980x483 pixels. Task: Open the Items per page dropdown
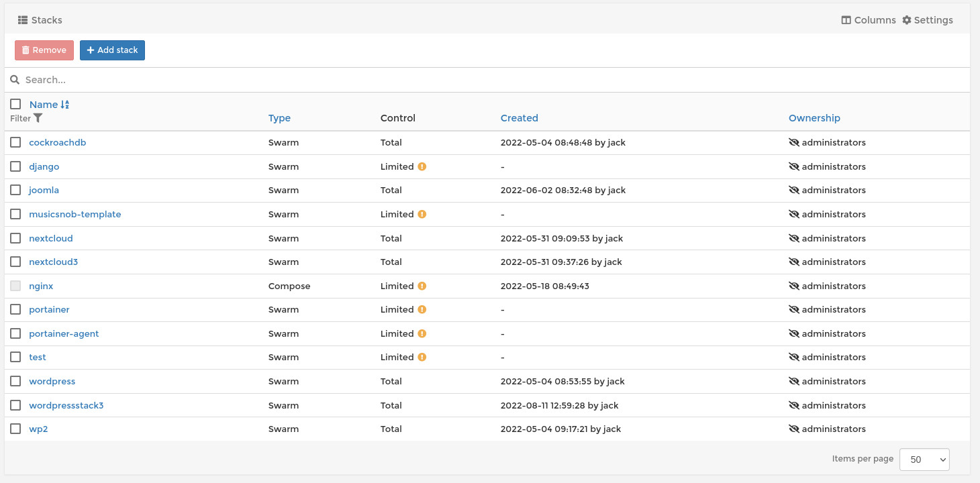point(924,460)
